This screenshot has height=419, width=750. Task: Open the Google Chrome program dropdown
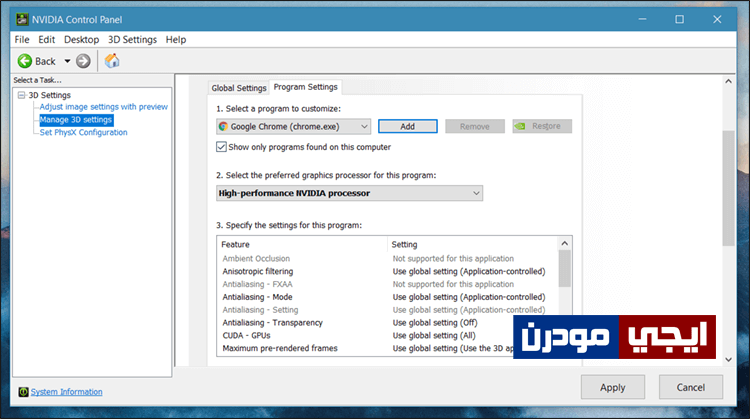pos(294,126)
